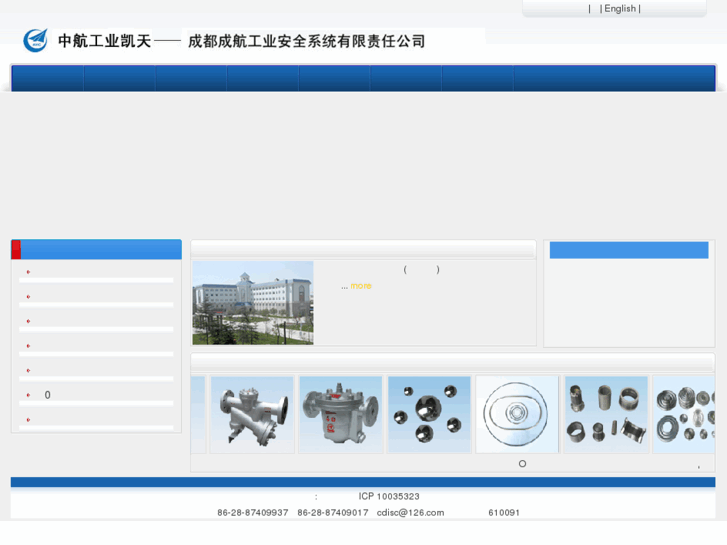Click the AVIC round blue logo
The width and height of the screenshot is (727, 545).
coord(35,40)
